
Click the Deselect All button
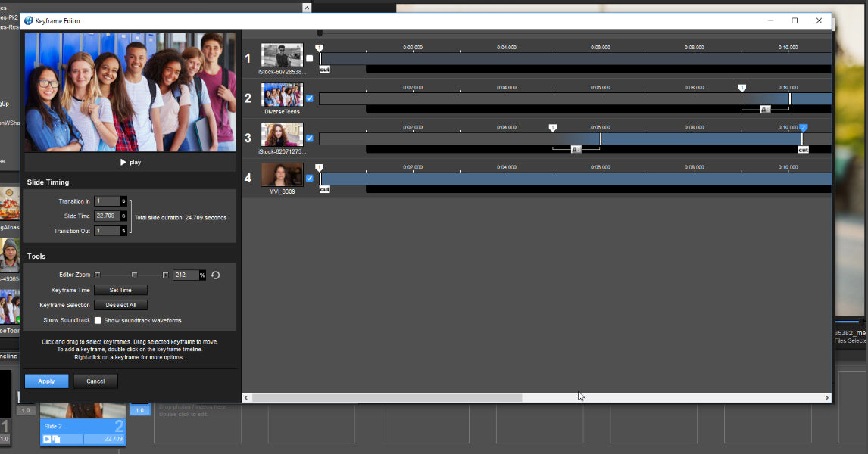point(120,305)
